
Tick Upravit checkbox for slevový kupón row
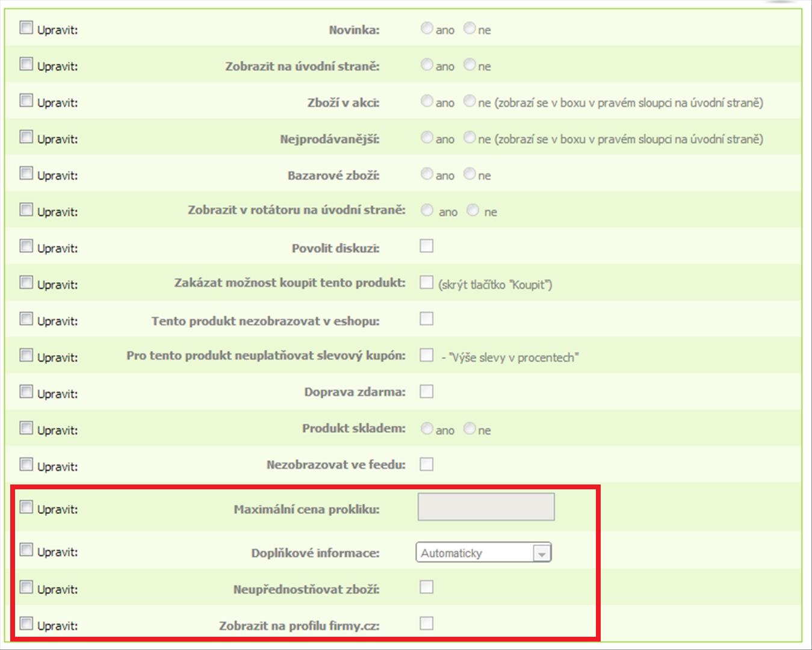[26, 355]
